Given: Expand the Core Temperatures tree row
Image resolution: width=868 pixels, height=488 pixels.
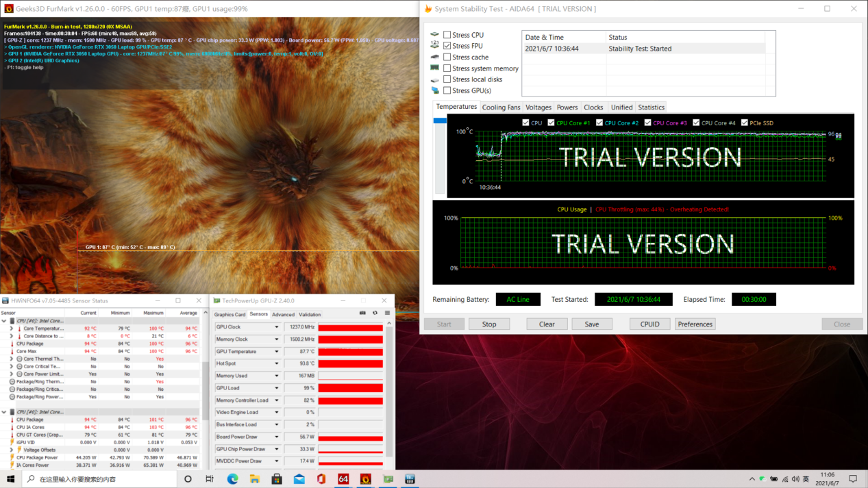Looking at the screenshot, I should point(12,329).
